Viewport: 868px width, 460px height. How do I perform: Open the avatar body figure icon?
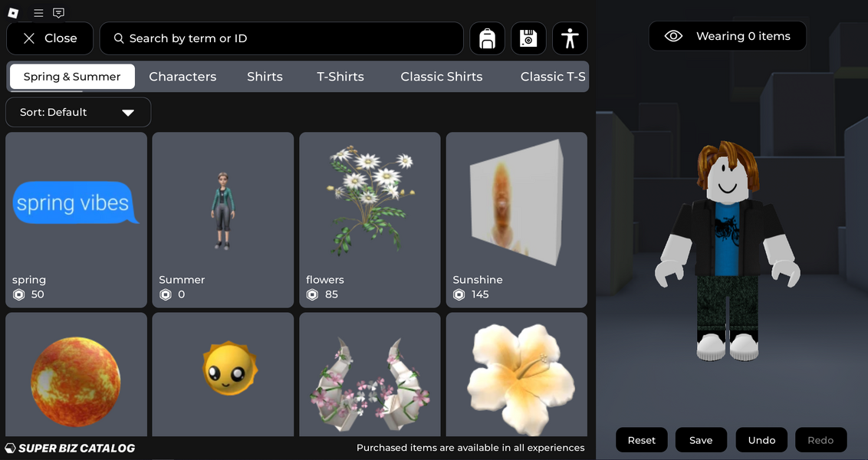(570, 38)
